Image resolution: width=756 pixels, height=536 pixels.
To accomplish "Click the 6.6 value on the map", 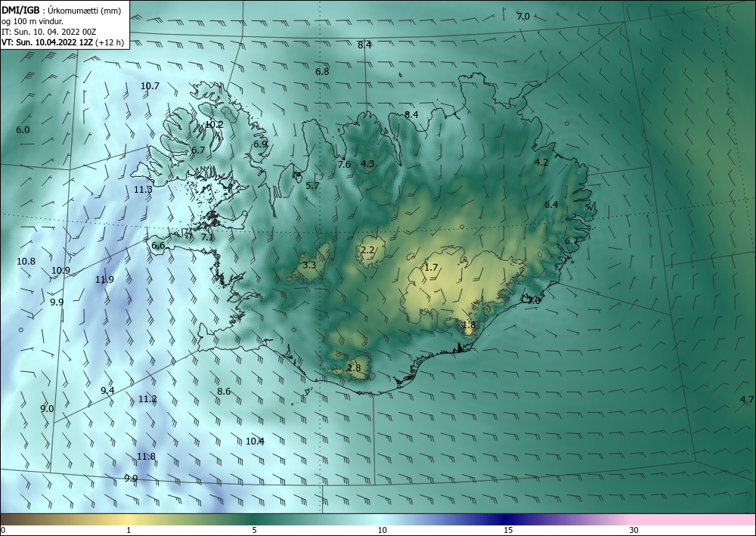I will [x=158, y=246].
